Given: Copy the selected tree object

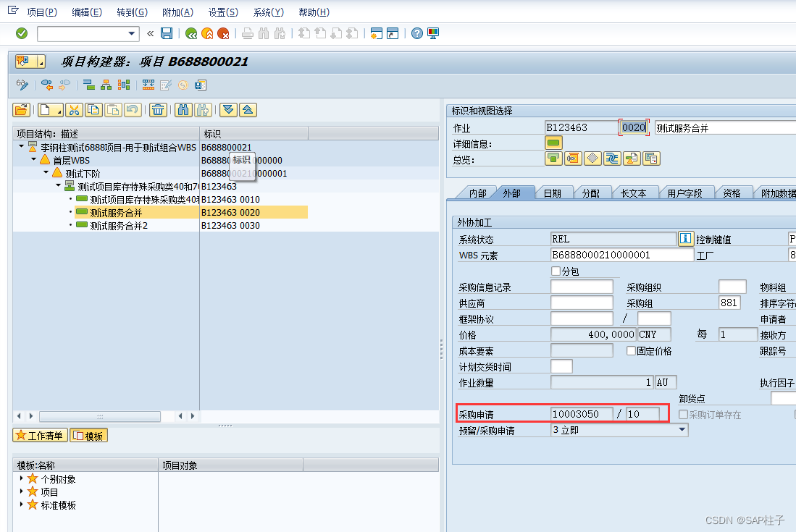Looking at the screenshot, I should click(93, 110).
